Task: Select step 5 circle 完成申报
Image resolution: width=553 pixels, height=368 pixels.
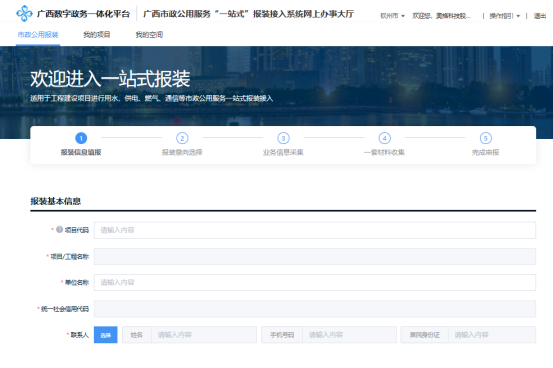Action: click(x=486, y=138)
